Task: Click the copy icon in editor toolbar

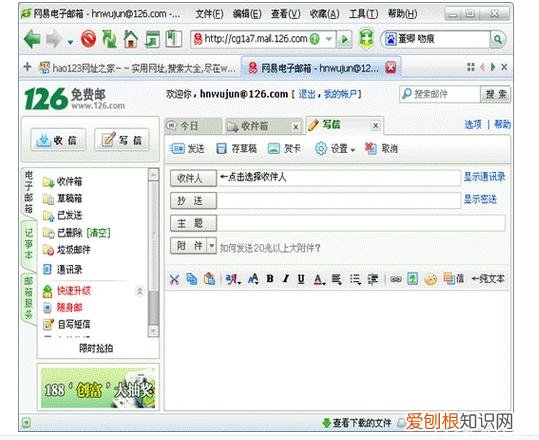Action: pos(192,279)
